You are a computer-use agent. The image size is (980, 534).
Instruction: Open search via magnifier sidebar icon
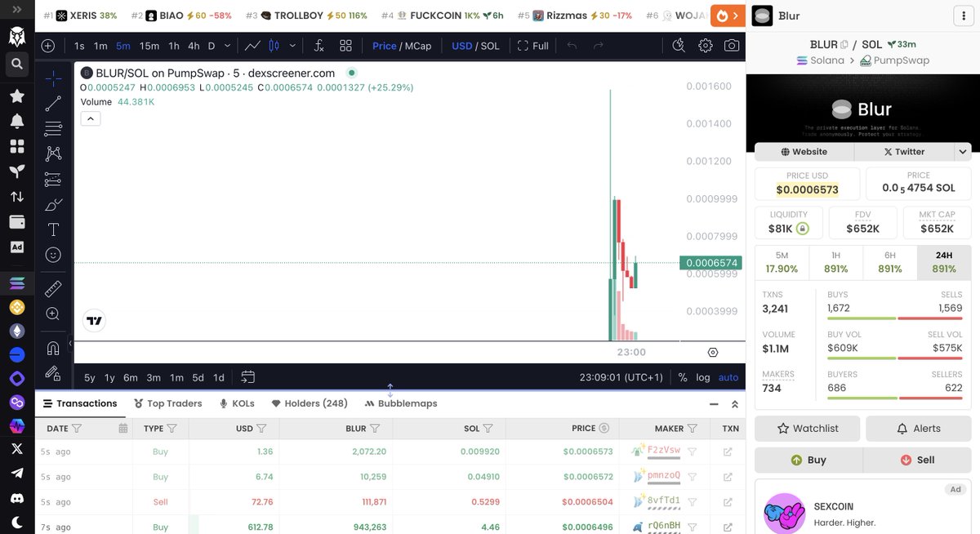(16, 63)
